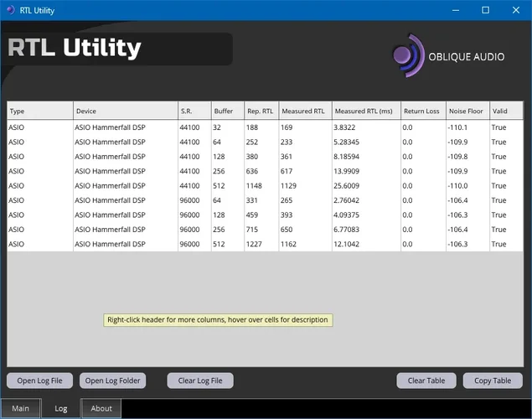Sort by the Type column header

point(40,111)
